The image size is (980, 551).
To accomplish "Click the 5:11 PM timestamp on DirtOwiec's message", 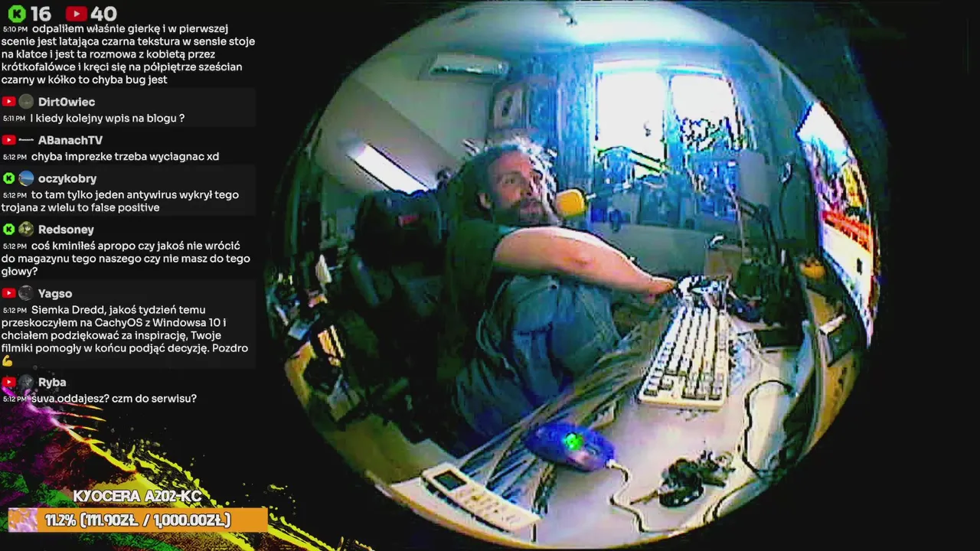I will 15,119.
